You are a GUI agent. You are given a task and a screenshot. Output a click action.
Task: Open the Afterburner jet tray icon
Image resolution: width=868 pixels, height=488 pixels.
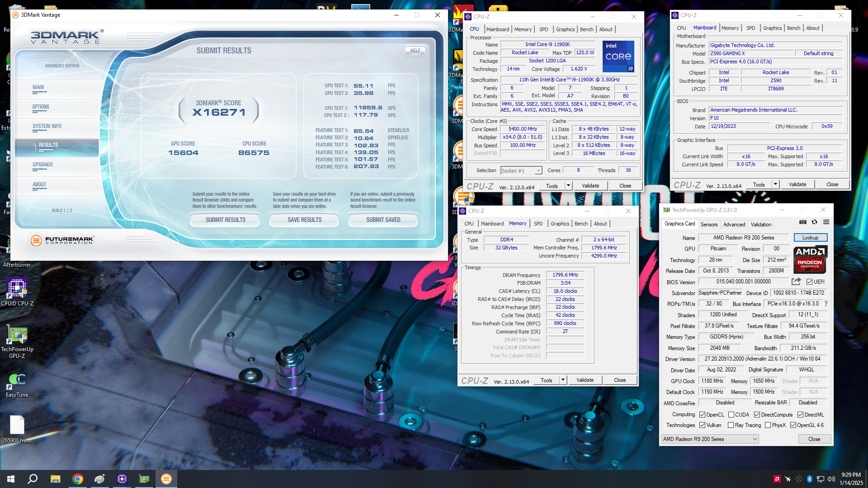788,479
